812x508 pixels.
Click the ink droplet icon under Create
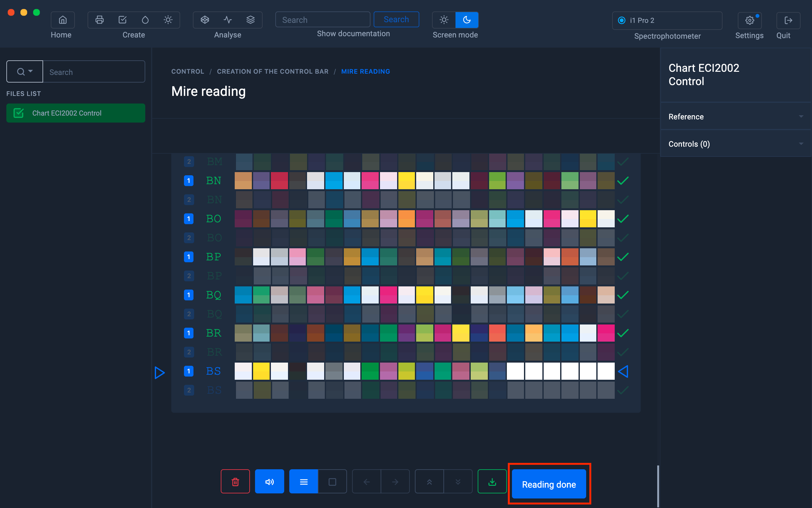point(145,20)
